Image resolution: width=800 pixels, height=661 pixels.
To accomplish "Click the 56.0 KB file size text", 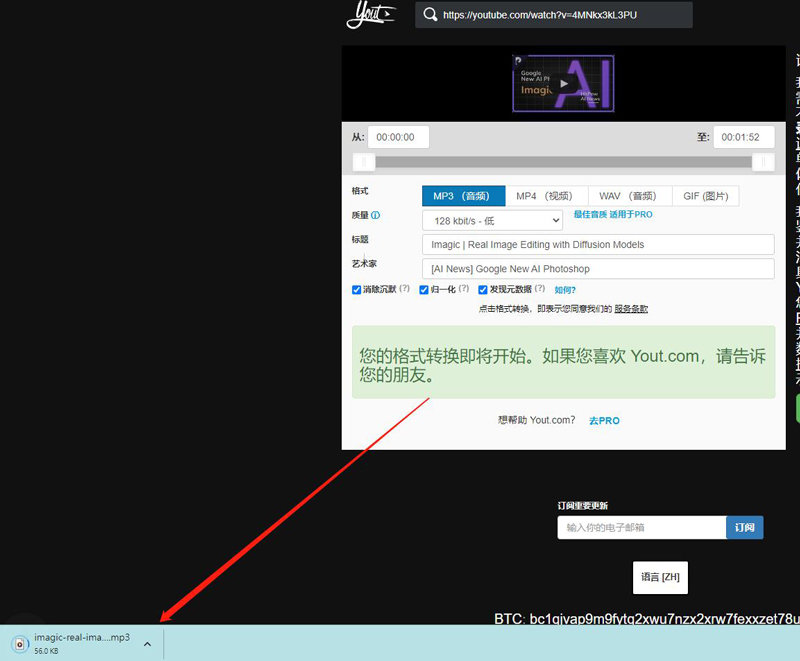I will point(46,651).
